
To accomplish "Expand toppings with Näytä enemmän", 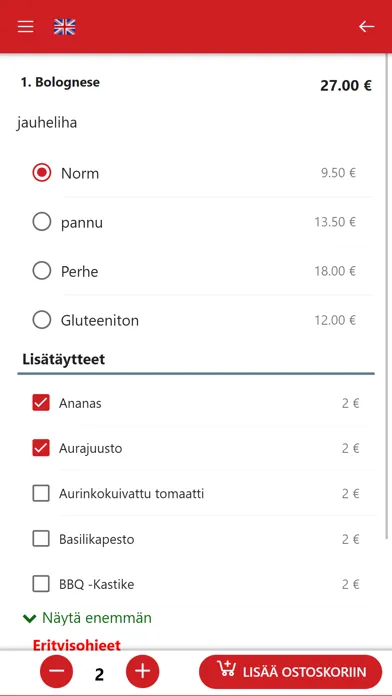I will point(97,617).
